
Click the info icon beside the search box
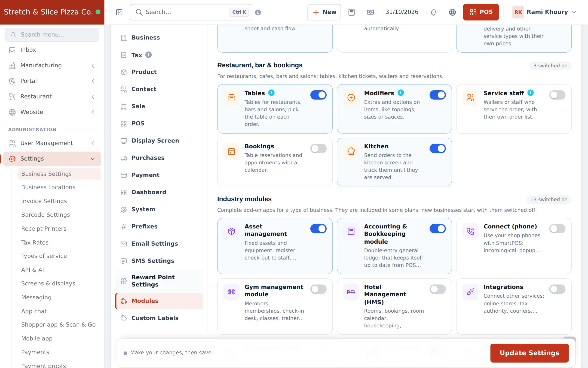(258, 12)
